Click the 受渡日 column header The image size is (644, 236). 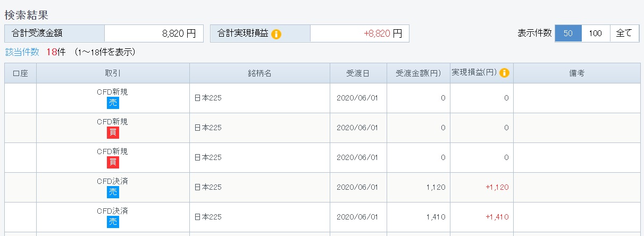[x=358, y=73]
